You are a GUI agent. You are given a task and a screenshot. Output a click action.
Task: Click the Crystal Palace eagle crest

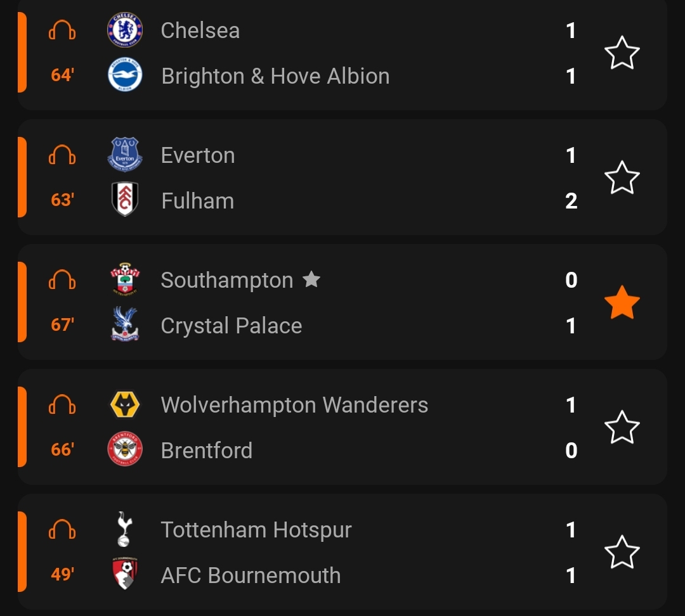(125, 325)
